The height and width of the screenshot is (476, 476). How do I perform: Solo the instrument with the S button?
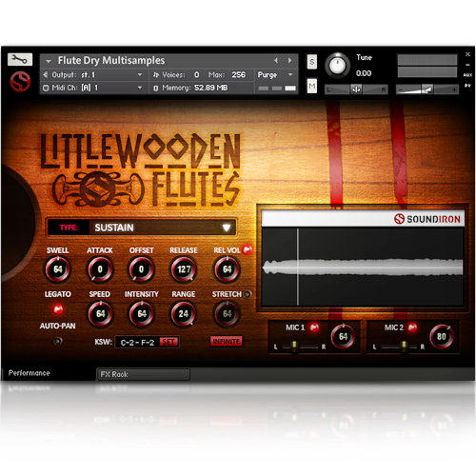[x=312, y=62]
